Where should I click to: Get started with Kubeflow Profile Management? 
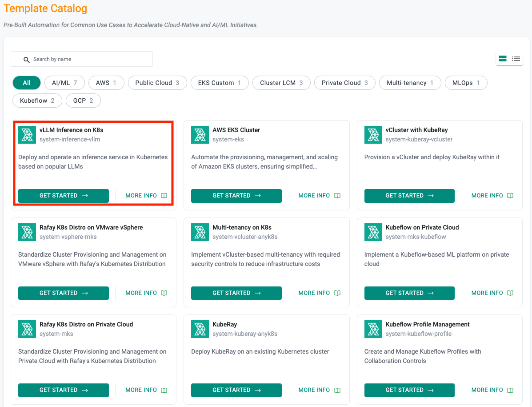(x=409, y=390)
